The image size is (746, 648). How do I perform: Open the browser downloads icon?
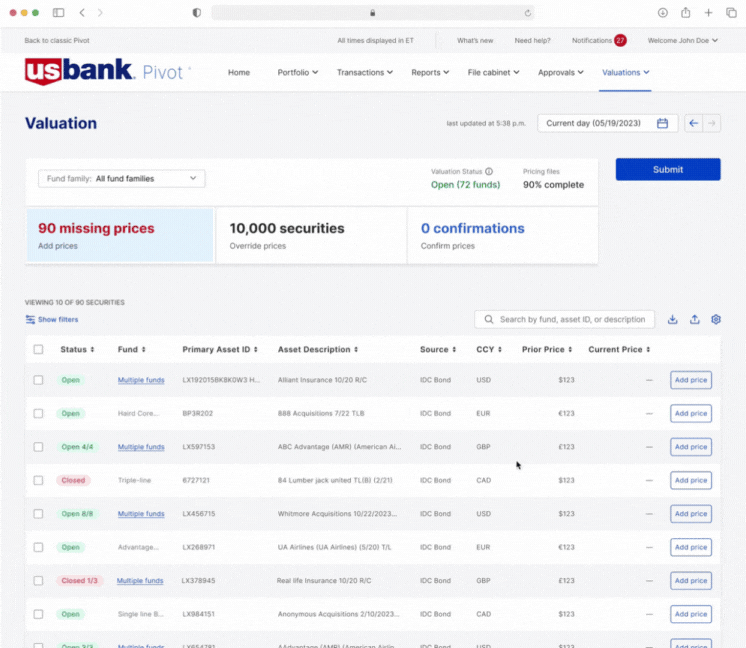[x=663, y=13]
